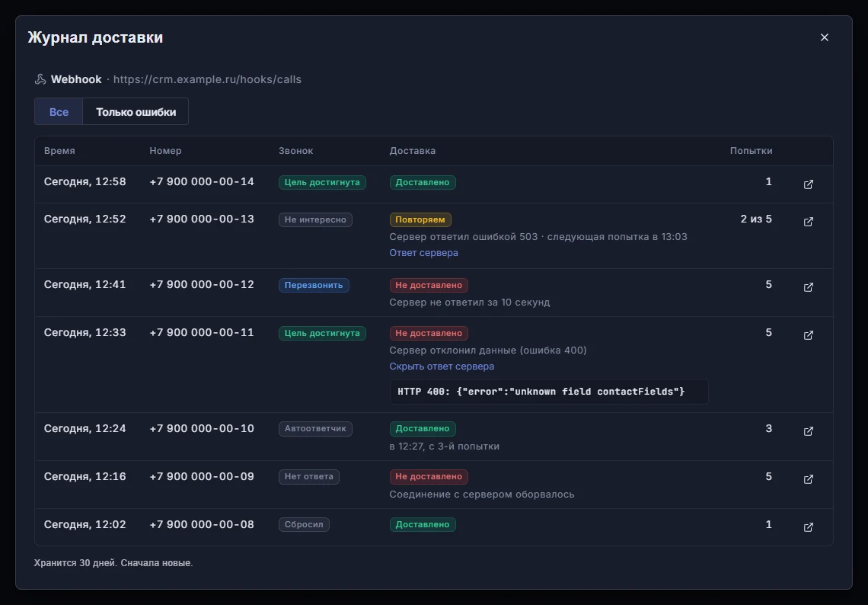Click the Повторяем status badge
The image size is (868, 605).
pyautogui.click(x=420, y=220)
